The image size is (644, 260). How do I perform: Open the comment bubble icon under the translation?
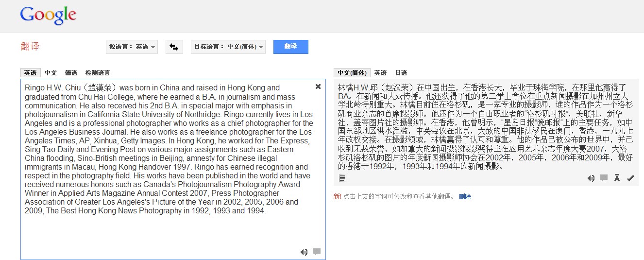click(x=604, y=178)
